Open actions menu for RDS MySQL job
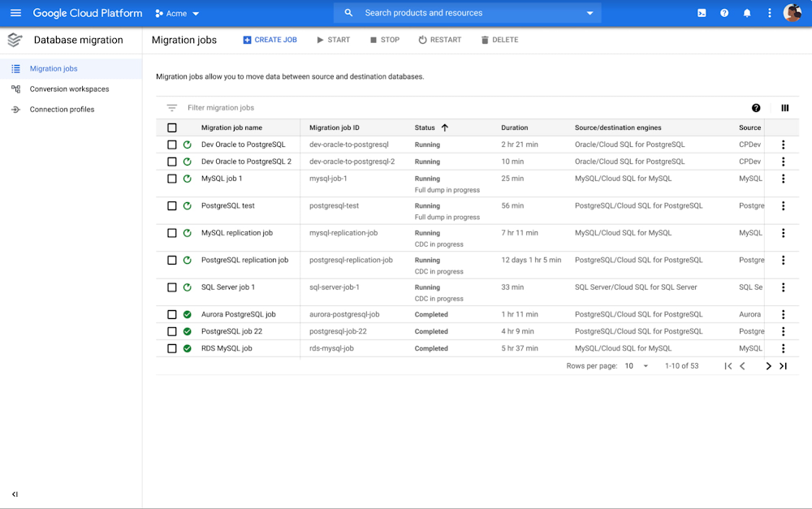The image size is (812, 509). pyautogui.click(x=783, y=348)
